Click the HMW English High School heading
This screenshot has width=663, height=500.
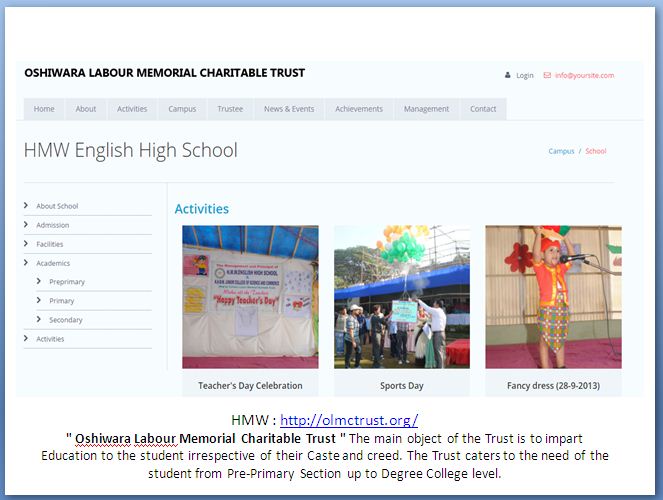pyautogui.click(x=131, y=150)
